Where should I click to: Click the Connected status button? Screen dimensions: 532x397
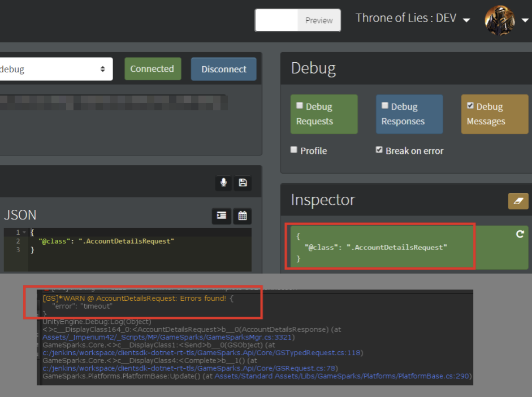152,69
